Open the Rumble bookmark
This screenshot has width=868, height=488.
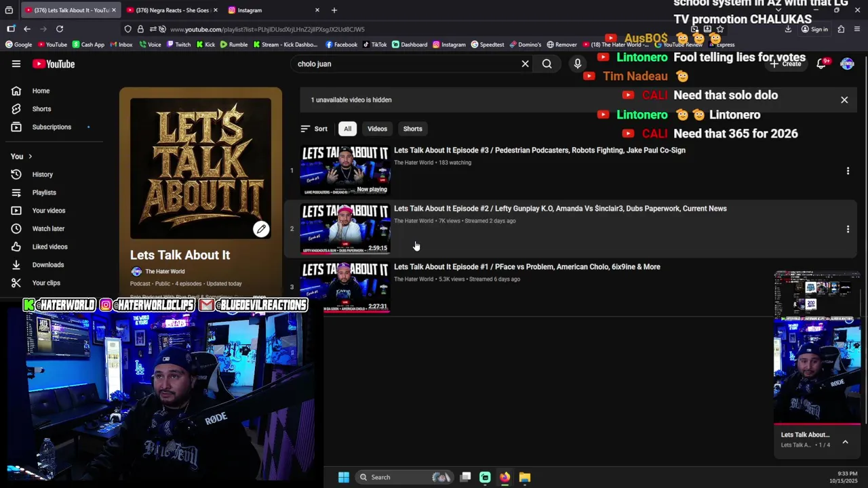click(x=234, y=45)
